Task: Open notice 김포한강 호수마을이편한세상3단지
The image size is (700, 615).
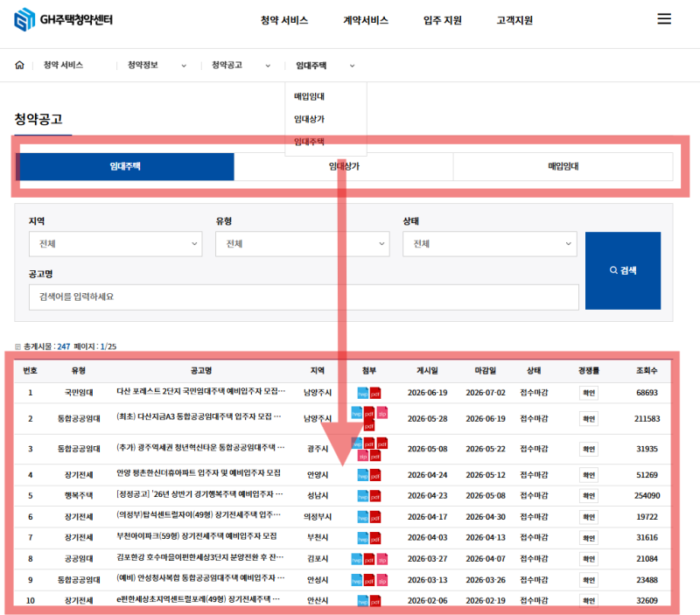Action: click(x=199, y=557)
